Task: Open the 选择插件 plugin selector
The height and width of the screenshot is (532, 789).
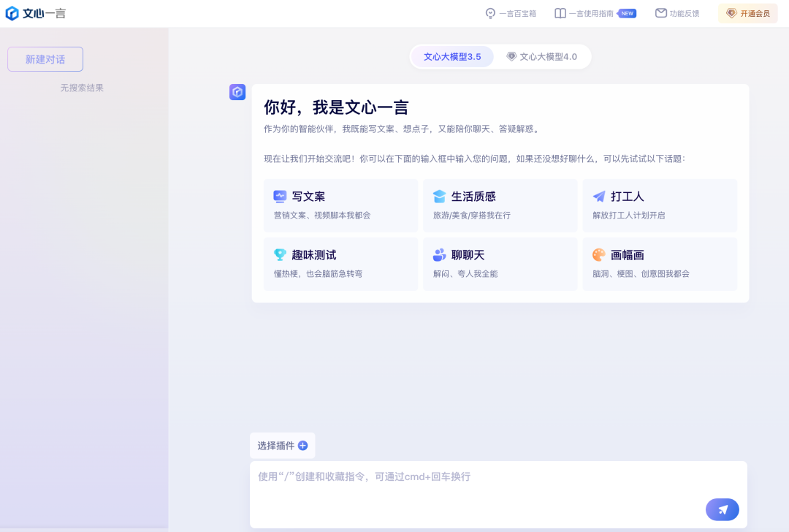Action: [282, 446]
